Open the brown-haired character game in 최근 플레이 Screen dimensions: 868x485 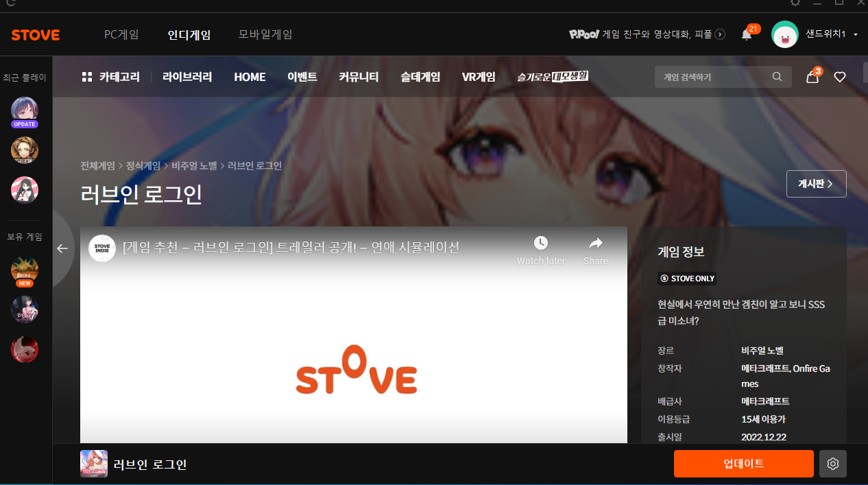[x=25, y=150]
